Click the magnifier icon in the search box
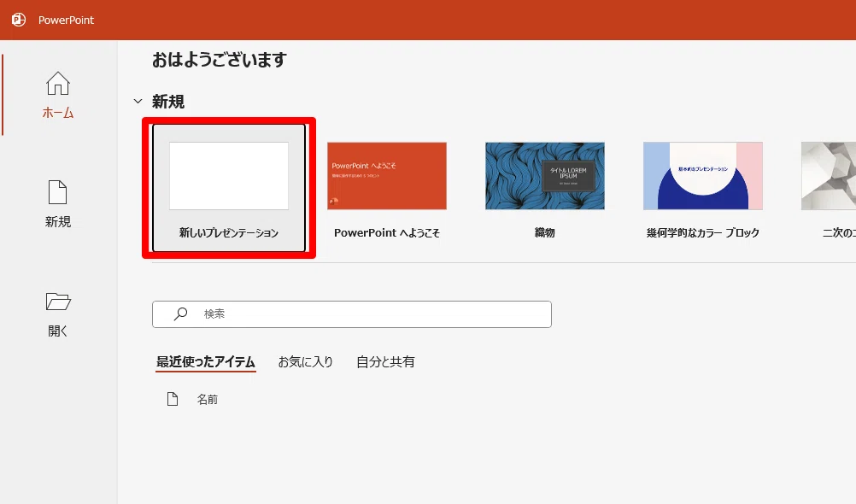This screenshot has width=856, height=504. coord(181,314)
